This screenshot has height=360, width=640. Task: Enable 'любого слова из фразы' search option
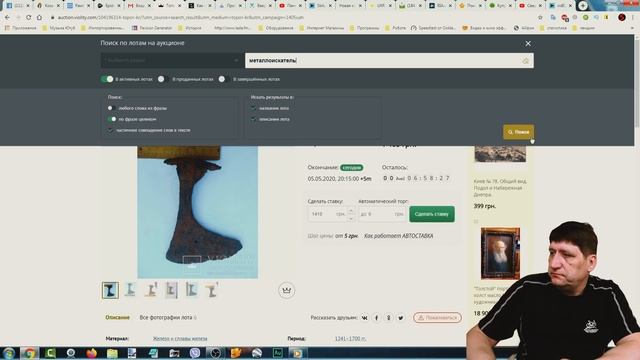110,108
